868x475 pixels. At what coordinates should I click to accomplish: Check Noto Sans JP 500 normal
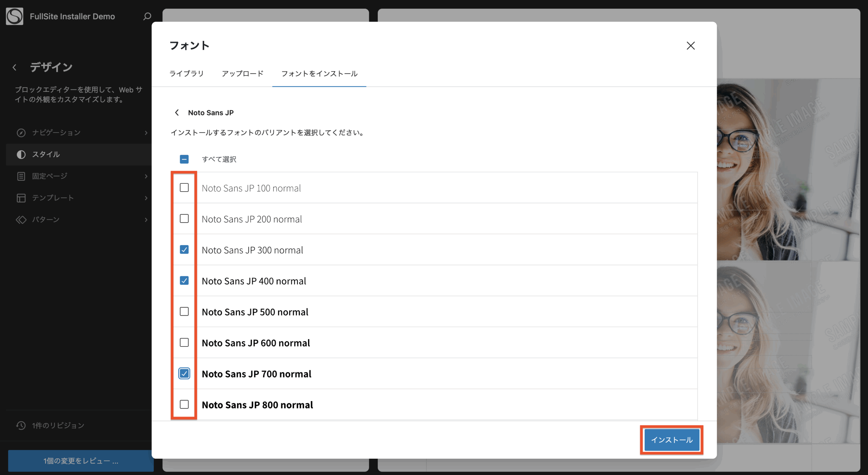click(x=184, y=311)
